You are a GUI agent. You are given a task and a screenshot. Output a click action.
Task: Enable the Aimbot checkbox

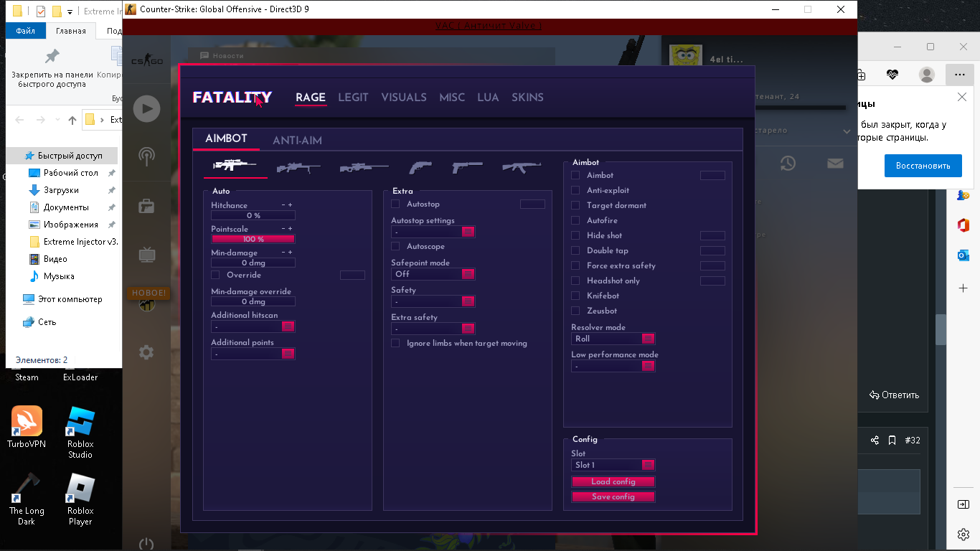(x=575, y=175)
